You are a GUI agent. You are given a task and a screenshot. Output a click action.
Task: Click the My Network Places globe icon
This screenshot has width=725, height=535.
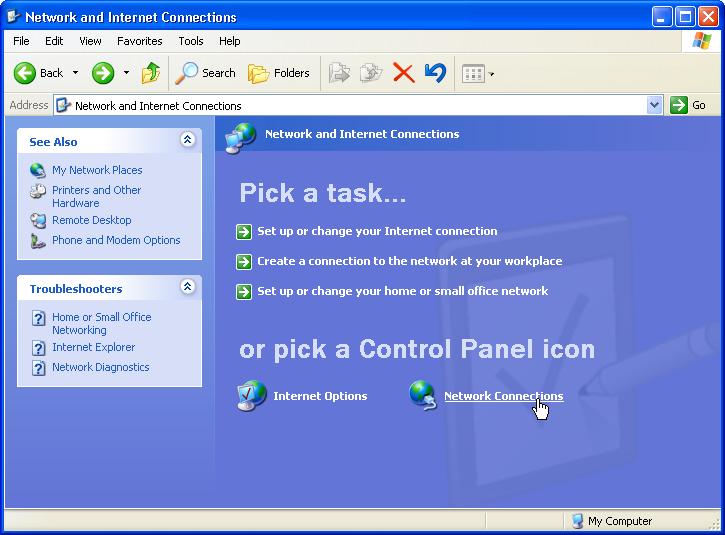coord(38,170)
